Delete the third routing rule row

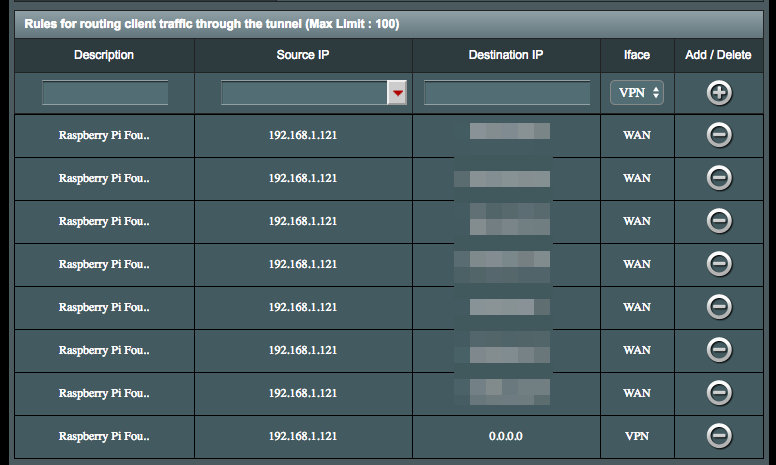click(719, 221)
